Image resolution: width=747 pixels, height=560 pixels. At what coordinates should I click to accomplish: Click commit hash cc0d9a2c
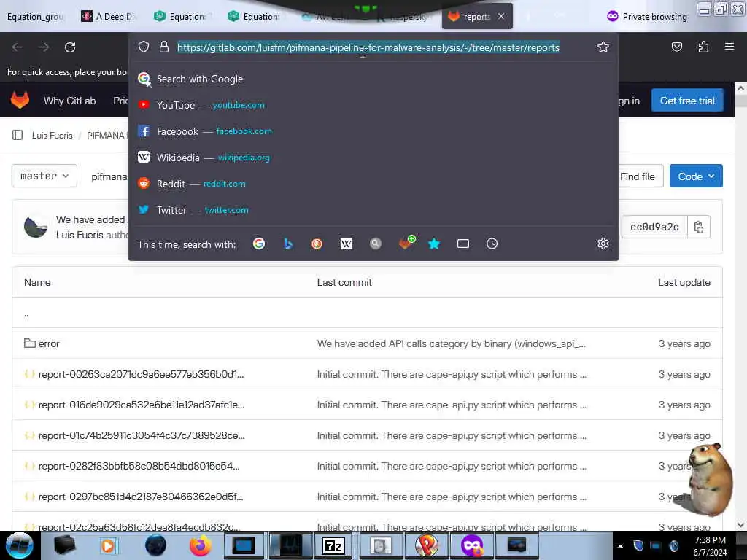[654, 227]
